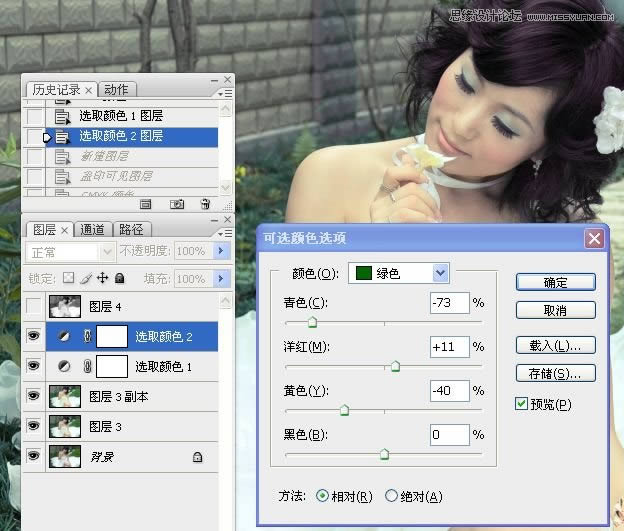Switch to the 动作 actions tab

pyautogui.click(x=117, y=90)
